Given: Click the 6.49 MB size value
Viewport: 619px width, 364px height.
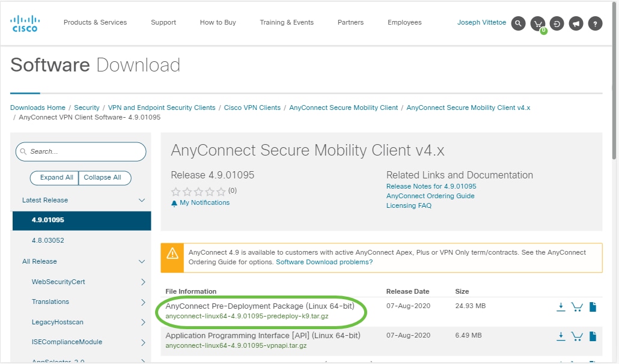Looking at the screenshot, I should click(x=468, y=336).
